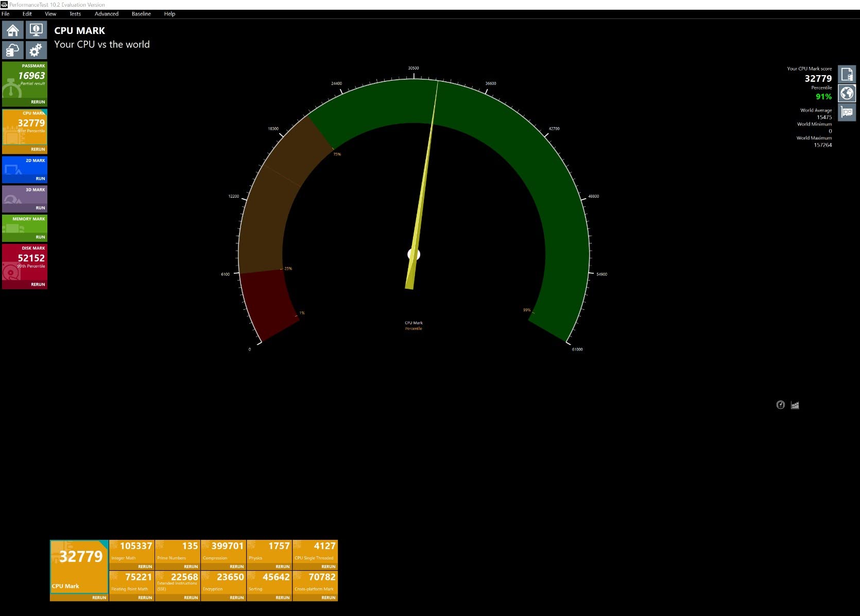Select the PassMark score 16963
860x616 pixels.
coord(31,76)
